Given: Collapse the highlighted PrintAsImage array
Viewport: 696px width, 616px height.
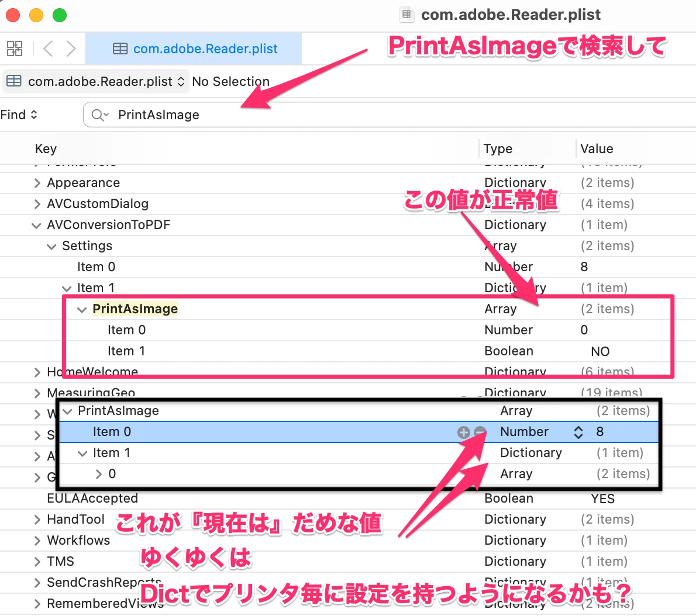Looking at the screenshot, I should click(82, 310).
